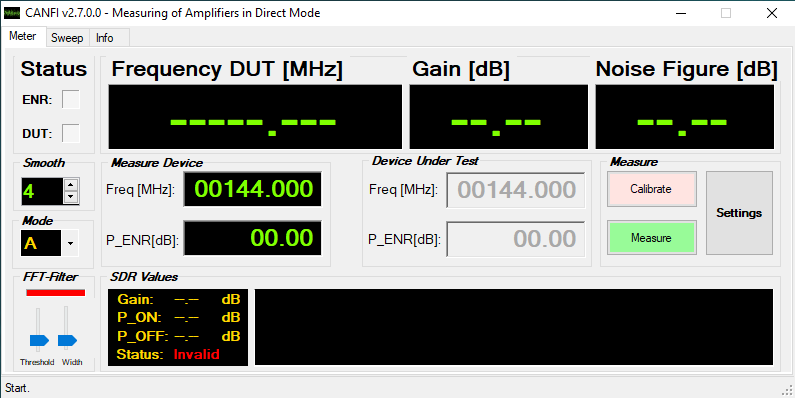Open the Sweep tab
The width and height of the screenshot is (795, 398).
point(67,38)
